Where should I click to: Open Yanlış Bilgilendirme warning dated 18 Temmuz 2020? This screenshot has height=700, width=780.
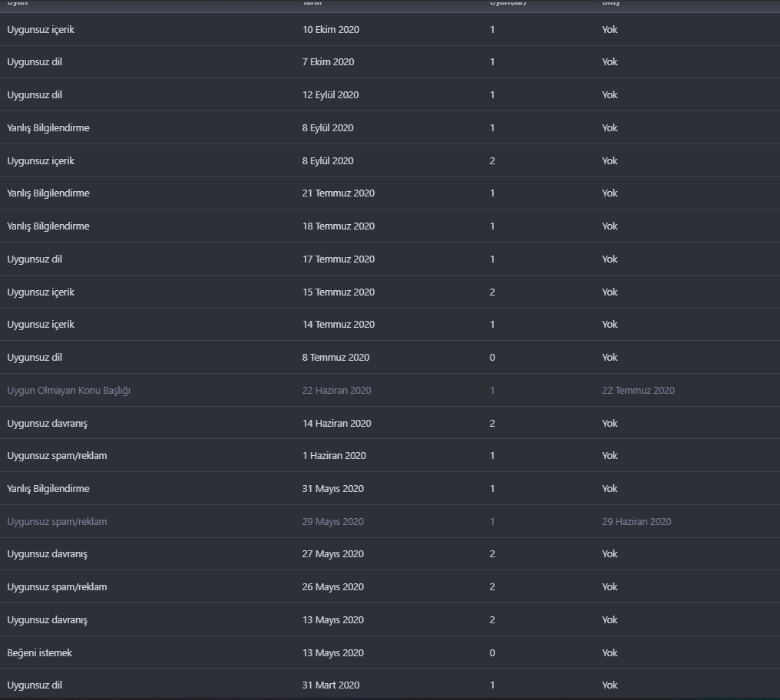point(48,226)
